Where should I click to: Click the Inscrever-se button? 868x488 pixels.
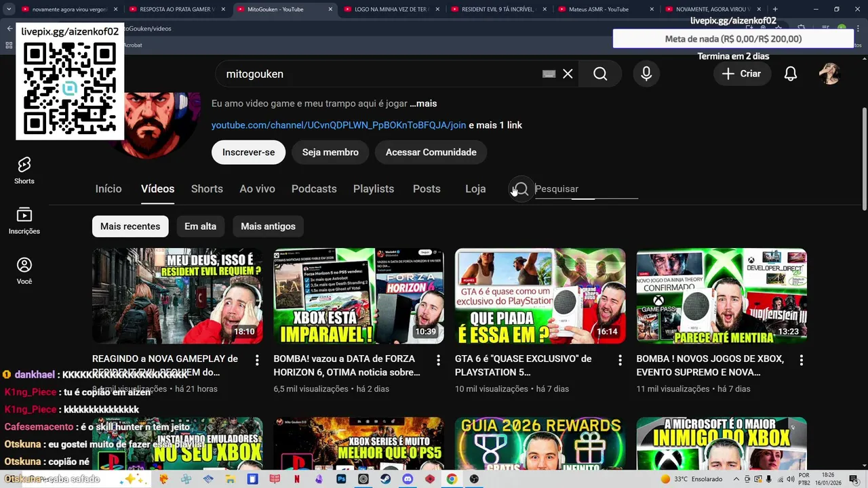[248, 152]
